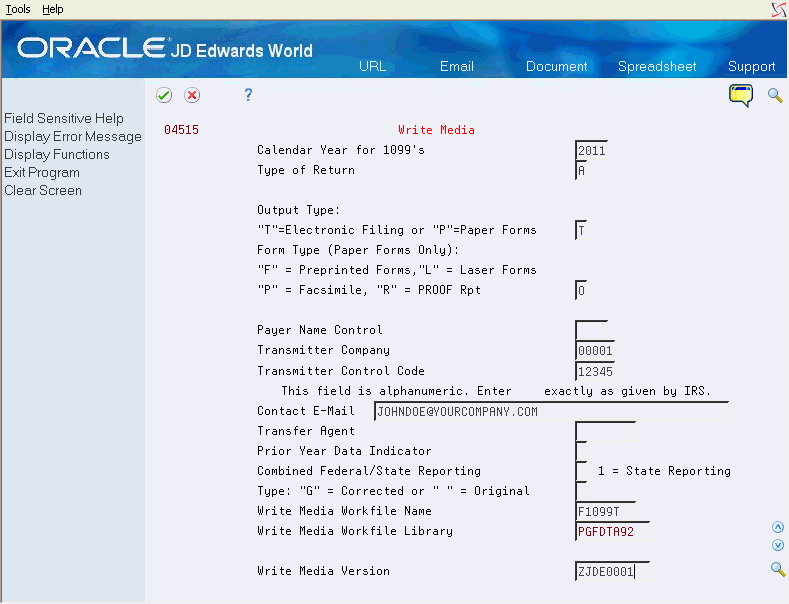Click the Transmitter Control Code field 12345

(595, 371)
